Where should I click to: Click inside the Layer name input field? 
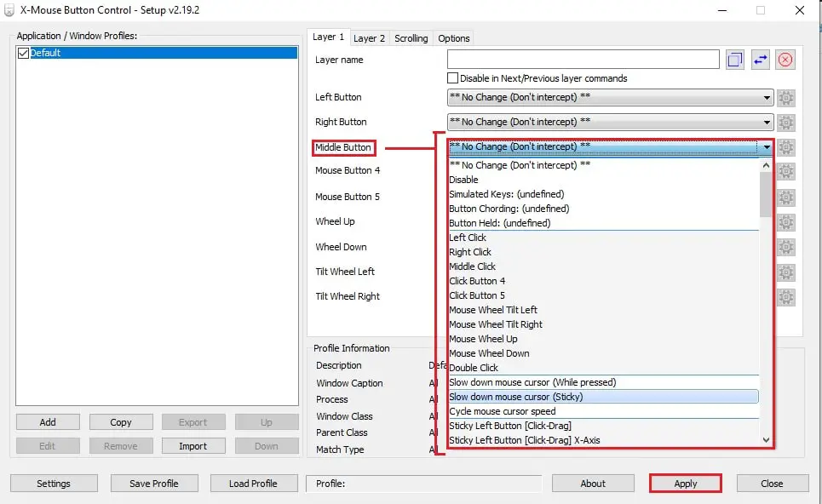tap(583, 59)
